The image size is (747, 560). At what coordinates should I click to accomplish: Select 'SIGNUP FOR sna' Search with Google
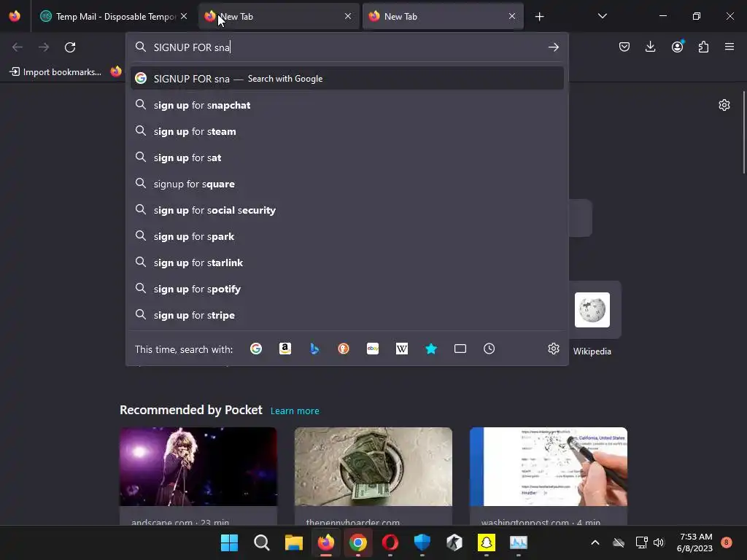(x=347, y=79)
